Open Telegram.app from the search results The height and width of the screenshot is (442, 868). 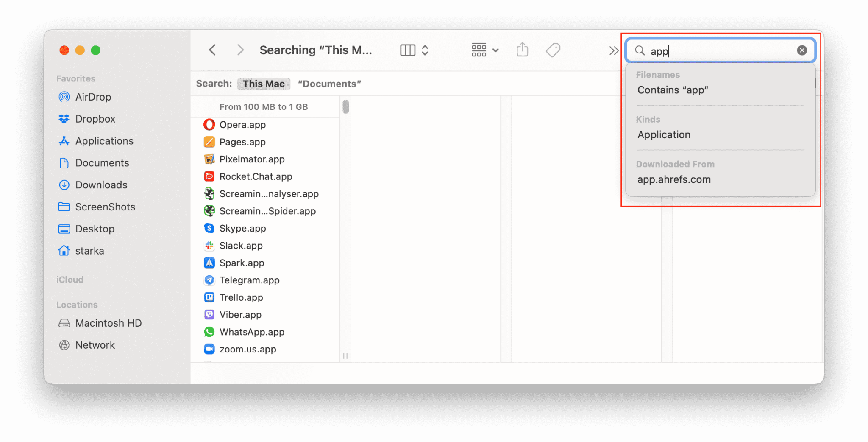pos(249,280)
